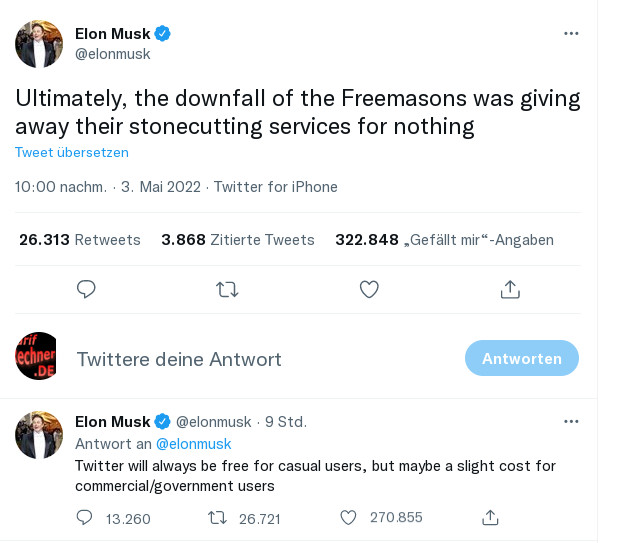This screenshot has width=626, height=543.
Task: Reply to the tweet with 13.260 replies
Action: click(86, 517)
